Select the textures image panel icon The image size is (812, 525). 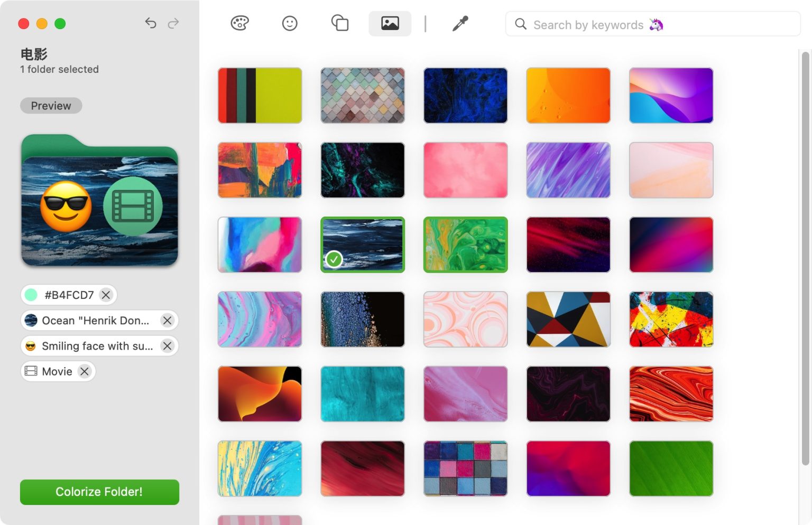[x=390, y=23]
